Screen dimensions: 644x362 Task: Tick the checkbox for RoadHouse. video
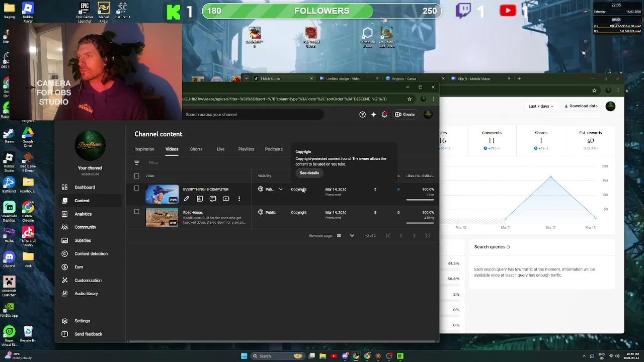[x=136, y=212]
